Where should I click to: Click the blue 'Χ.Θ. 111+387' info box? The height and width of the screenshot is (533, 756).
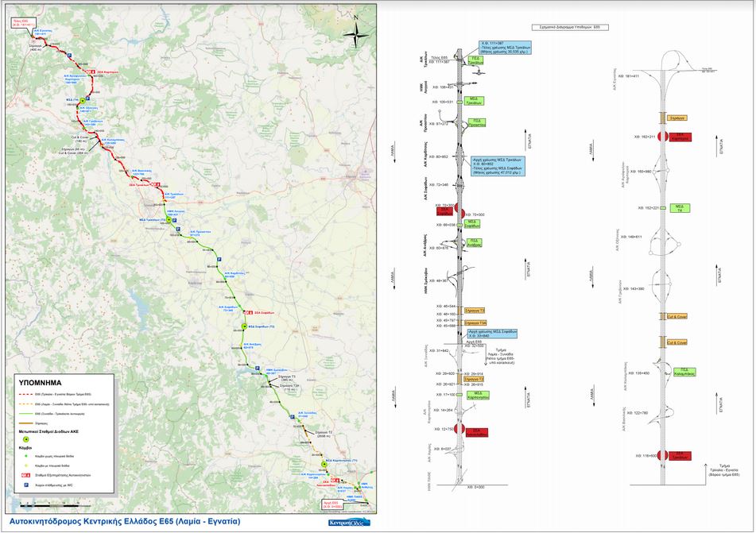point(506,48)
